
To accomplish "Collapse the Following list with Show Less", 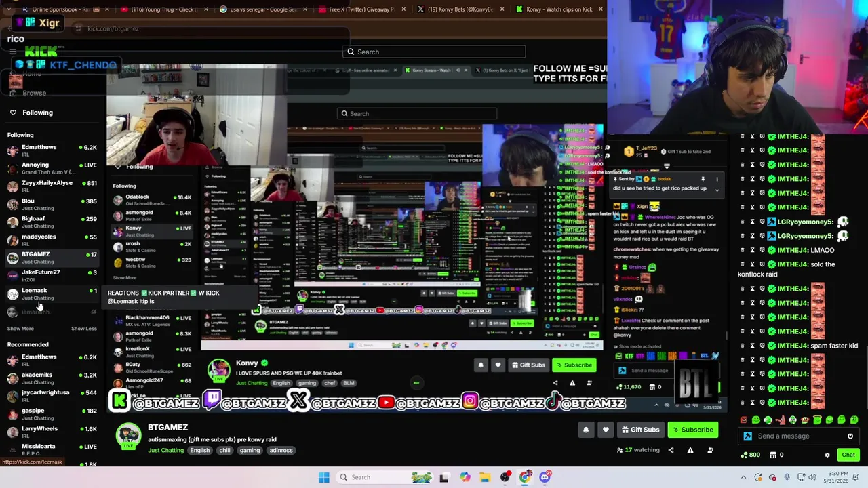I will coord(84,329).
